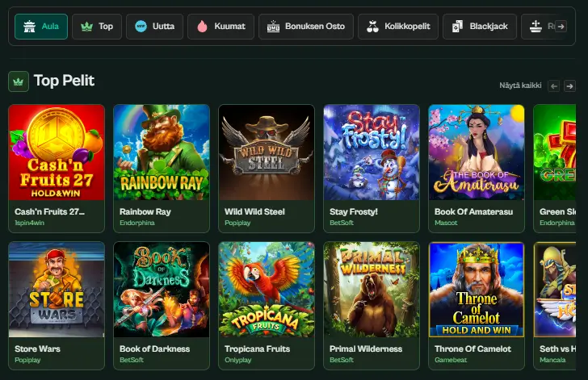Image resolution: width=588 pixels, height=380 pixels.
Task: Click BetSoft provider under Stay Frosty!
Action: [342, 223]
